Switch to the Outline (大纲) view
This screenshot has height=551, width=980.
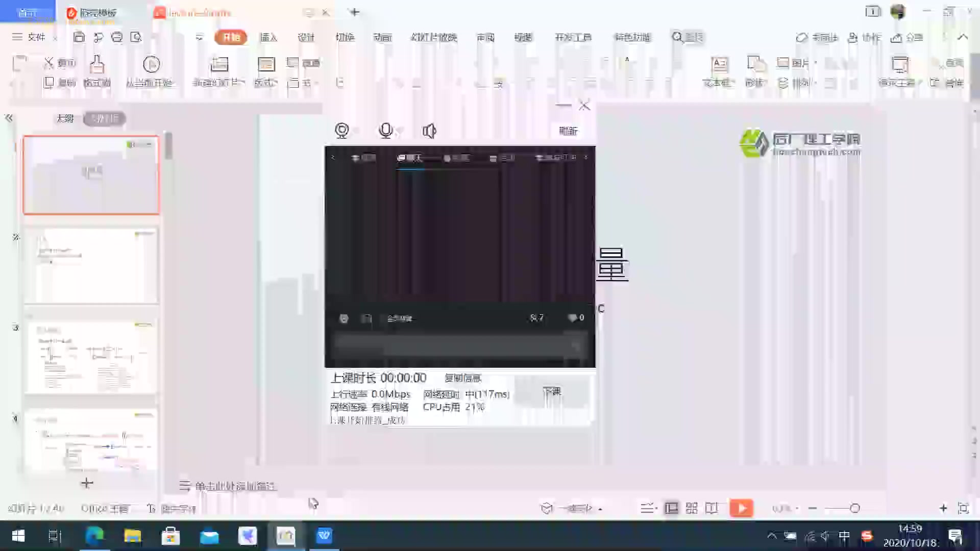65,118
